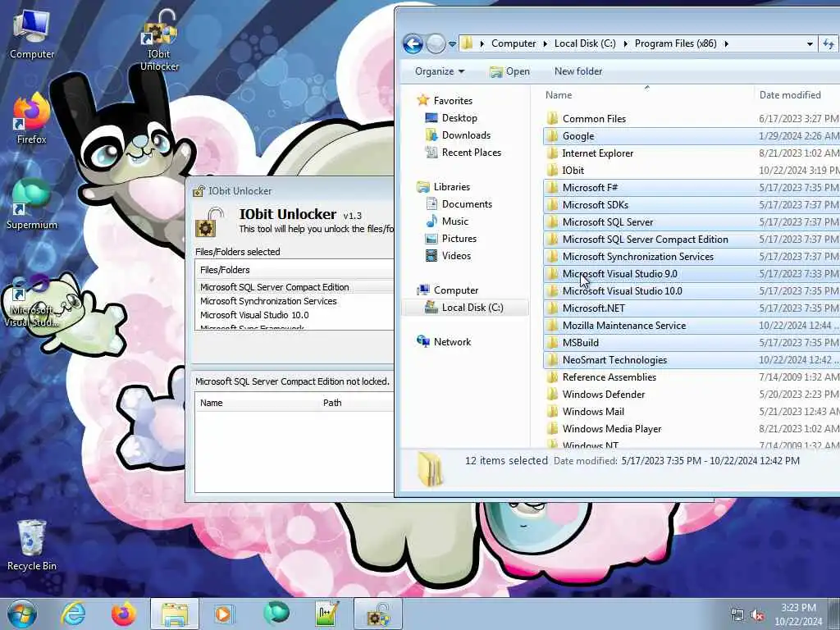Open Windows Media Player from the taskbar
The width and height of the screenshot is (840, 630).
[223, 614]
